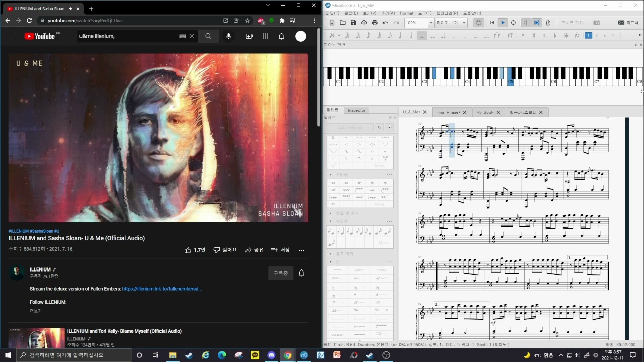Expand hidden note toolbar items

(x=640, y=35)
